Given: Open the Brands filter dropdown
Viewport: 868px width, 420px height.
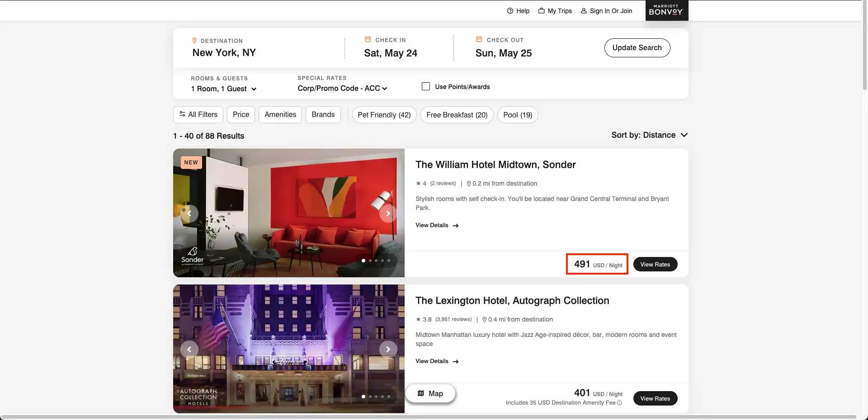Looking at the screenshot, I should 323,115.
